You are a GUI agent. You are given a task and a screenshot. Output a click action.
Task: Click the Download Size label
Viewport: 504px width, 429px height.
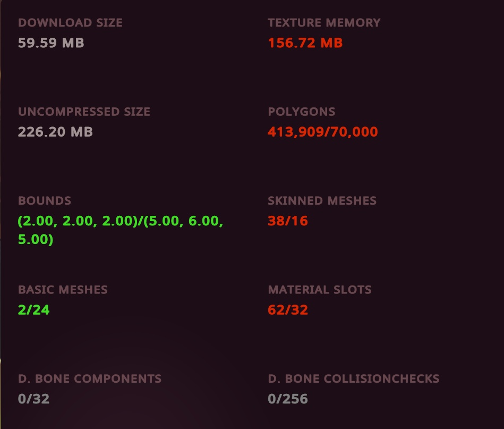(70, 22)
